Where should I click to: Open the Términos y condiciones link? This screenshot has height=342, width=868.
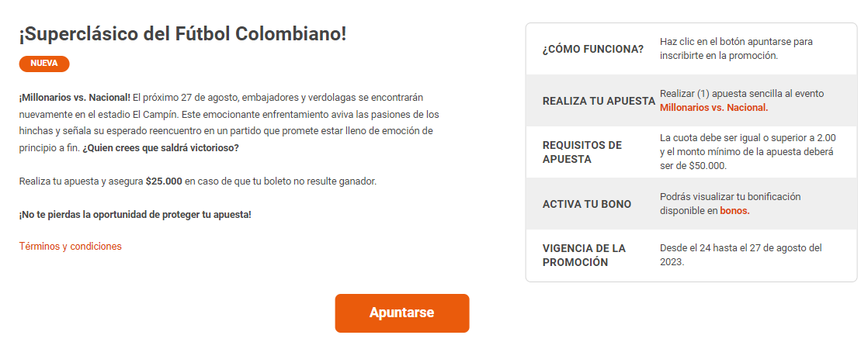(x=70, y=246)
